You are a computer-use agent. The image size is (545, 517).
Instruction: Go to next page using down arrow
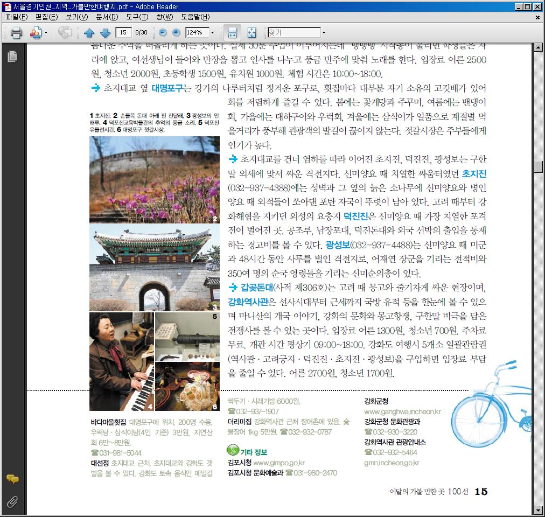click(105, 33)
